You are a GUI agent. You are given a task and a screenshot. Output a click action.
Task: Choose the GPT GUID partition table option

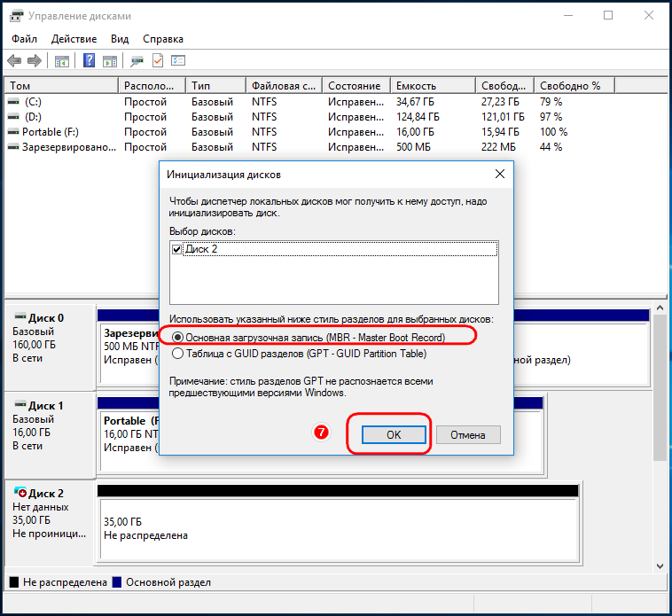tap(178, 354)
